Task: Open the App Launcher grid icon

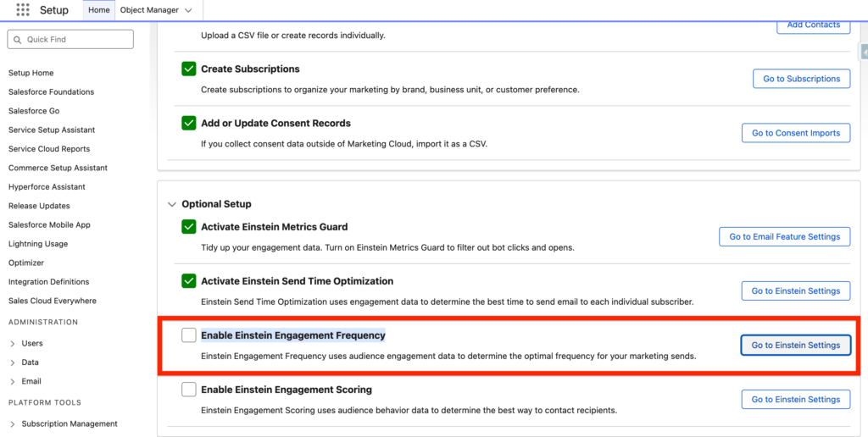Action: tap(23, 10)
